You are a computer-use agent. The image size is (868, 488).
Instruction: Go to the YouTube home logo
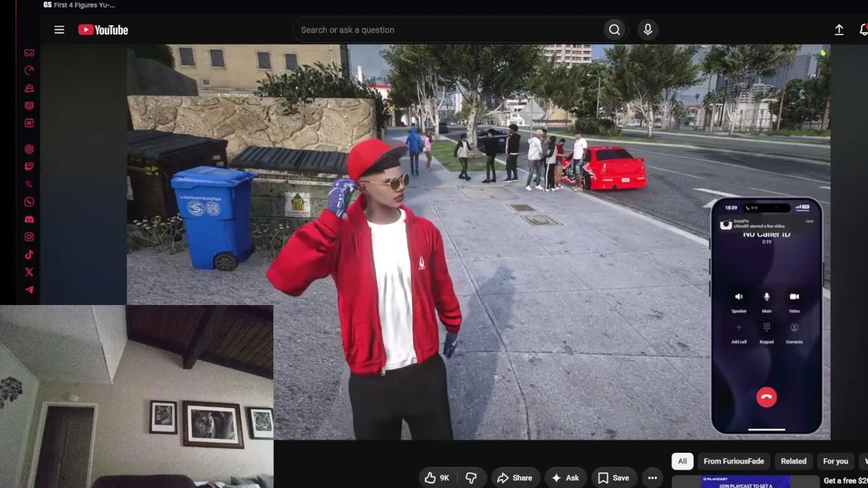(x=103, y=30)
